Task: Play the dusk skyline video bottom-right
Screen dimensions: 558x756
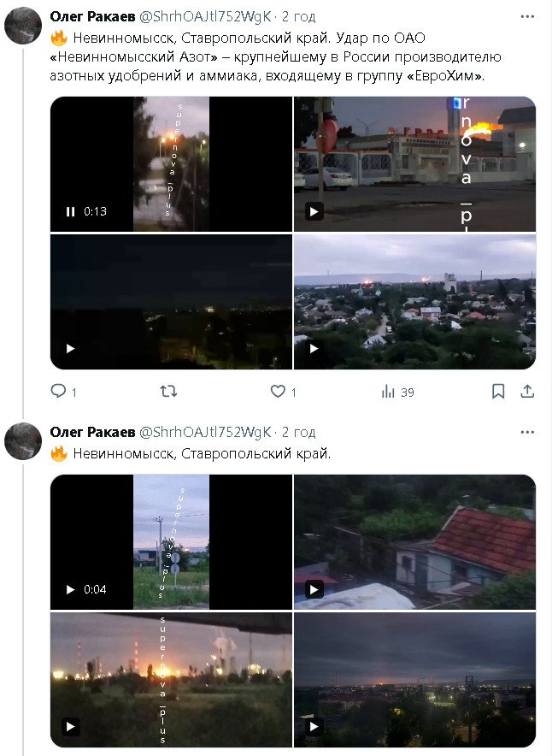Action: pos(314,727)
